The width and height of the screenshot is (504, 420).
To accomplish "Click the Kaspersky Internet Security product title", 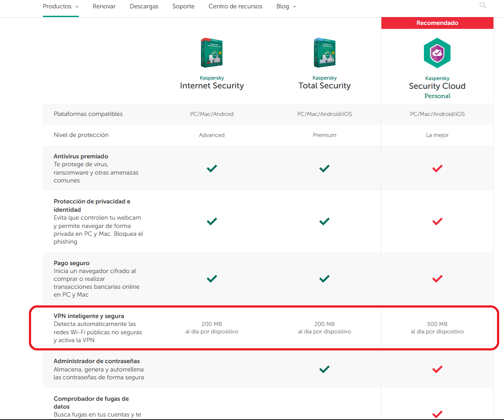I will (x=212, y=86).
